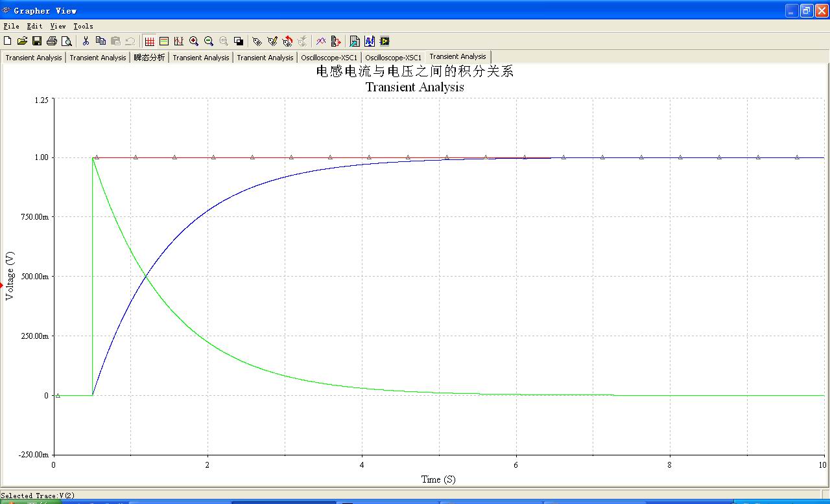Click the grayed Undo icon
The height and width of the screenshot is (504, 830).
pos(130,41)
